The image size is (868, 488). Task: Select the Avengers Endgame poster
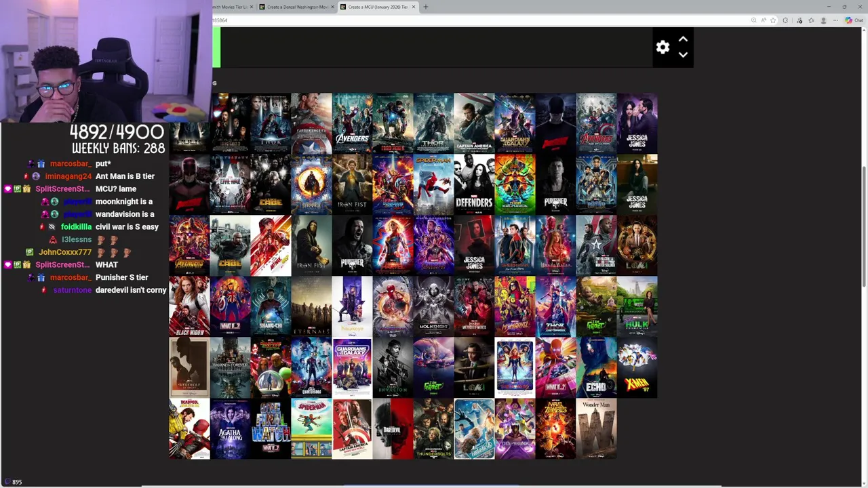click(x=433, y=245)
